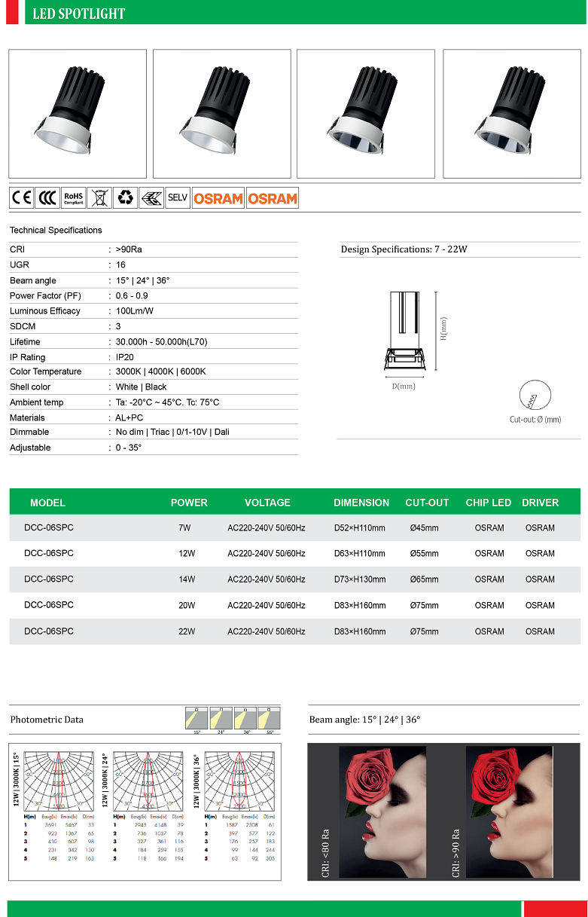Select the RoHS Compliant badge
Screen dimensions: 588x917
tap(73, 198)
